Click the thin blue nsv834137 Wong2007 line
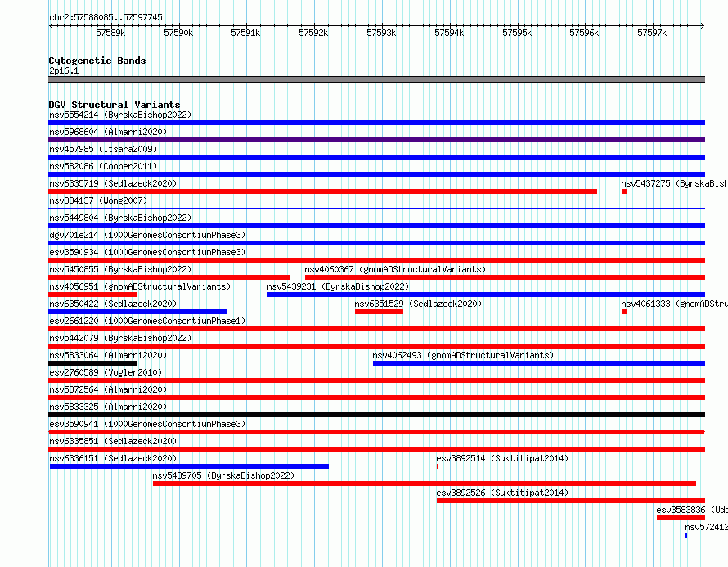The height and width of the screenshot is (567, 728). 376,208
